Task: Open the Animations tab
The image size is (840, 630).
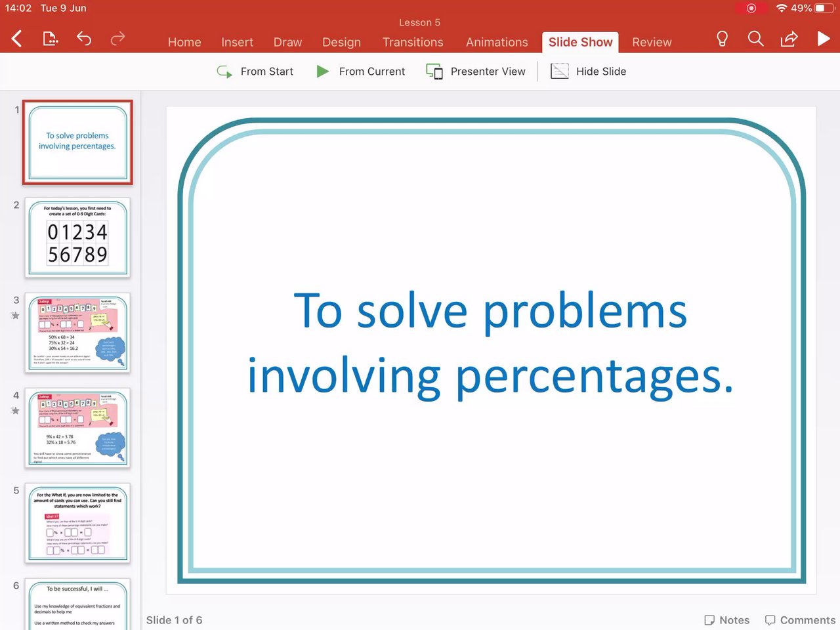Action: click(x=497, y=42)
